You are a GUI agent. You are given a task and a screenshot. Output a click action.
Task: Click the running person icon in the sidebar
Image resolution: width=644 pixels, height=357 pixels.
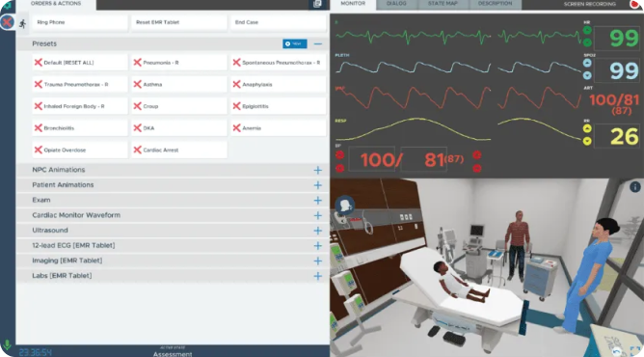22,24
